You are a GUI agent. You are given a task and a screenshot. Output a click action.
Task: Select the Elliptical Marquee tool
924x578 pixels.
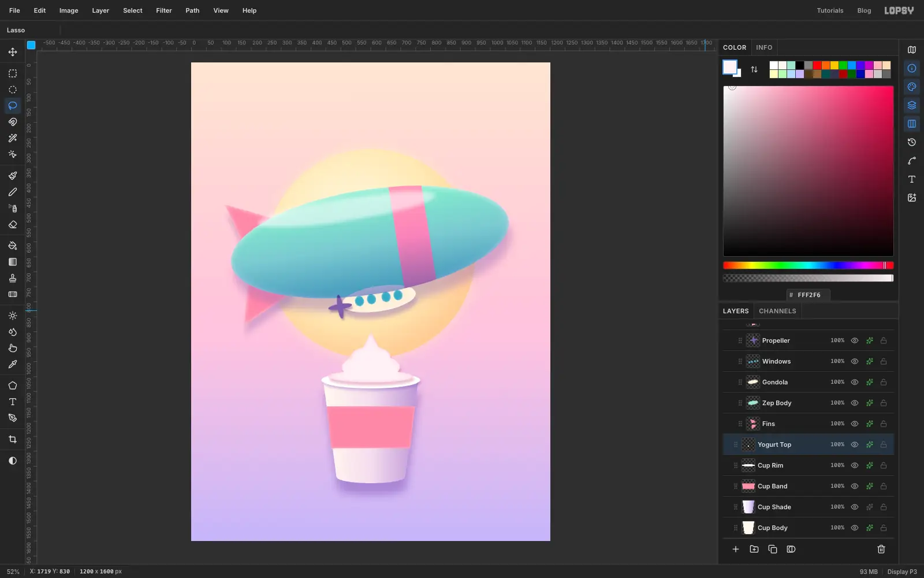[x=13, y=90]
